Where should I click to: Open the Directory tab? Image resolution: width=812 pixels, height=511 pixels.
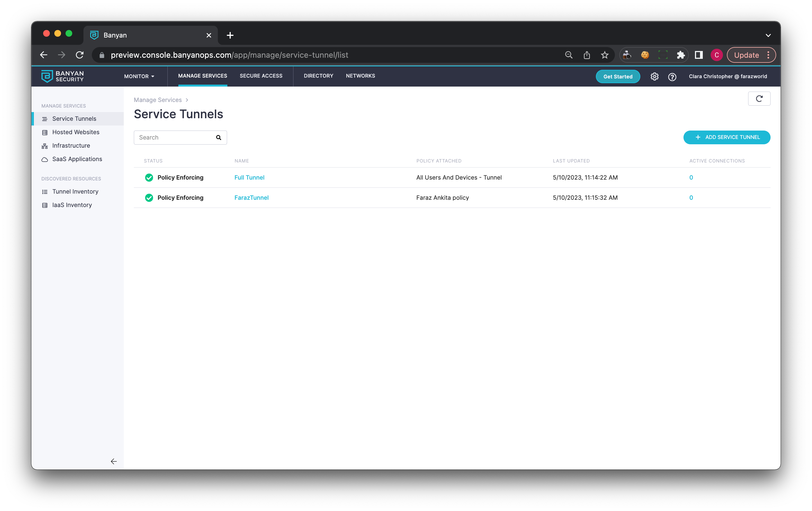tap(318, 76)
